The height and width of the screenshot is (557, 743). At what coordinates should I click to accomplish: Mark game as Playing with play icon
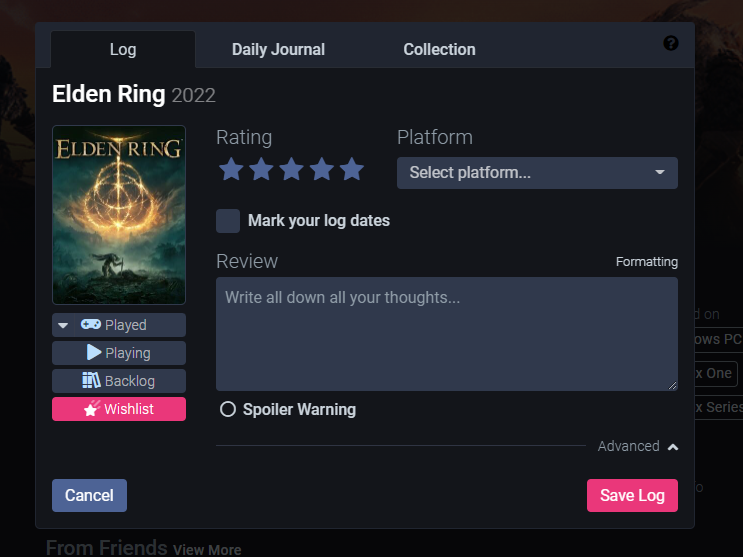pos(94,352)
